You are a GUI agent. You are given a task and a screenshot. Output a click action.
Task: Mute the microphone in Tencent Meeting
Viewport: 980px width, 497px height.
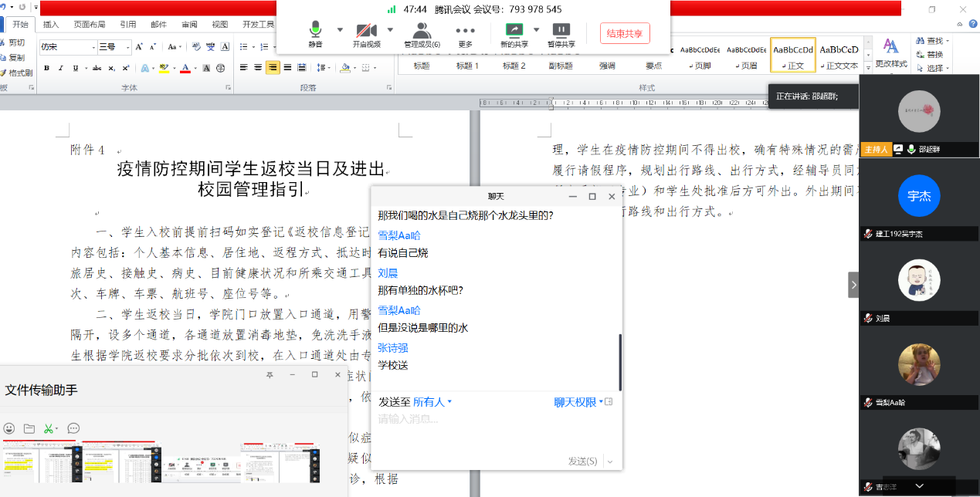(x=315, y=31)
